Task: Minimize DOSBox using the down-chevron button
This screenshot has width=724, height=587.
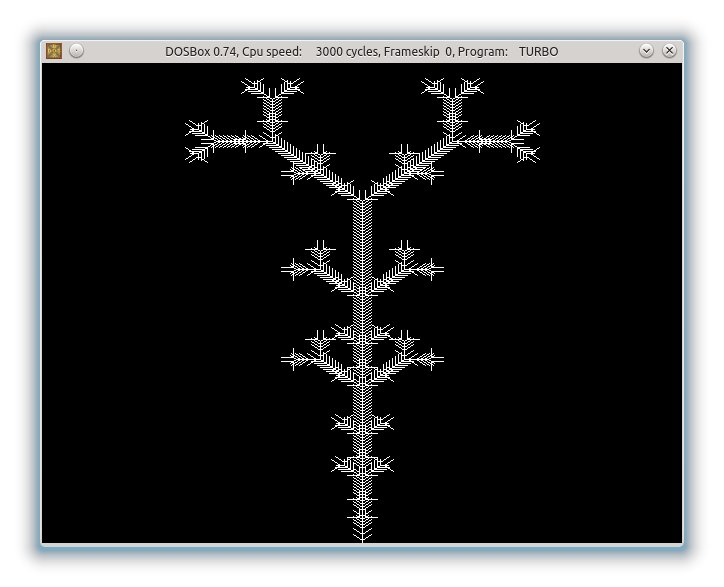Action: (646, 51)
